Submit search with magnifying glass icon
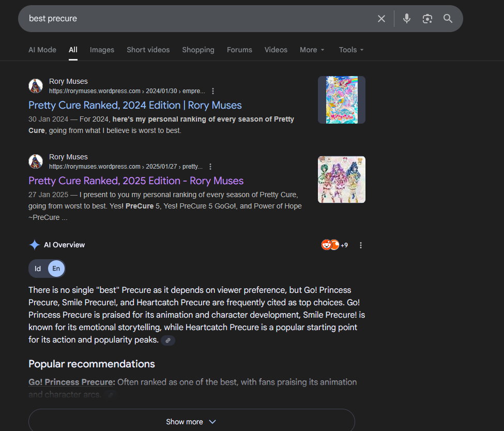 pyautogui.click(x=448, y=19)
